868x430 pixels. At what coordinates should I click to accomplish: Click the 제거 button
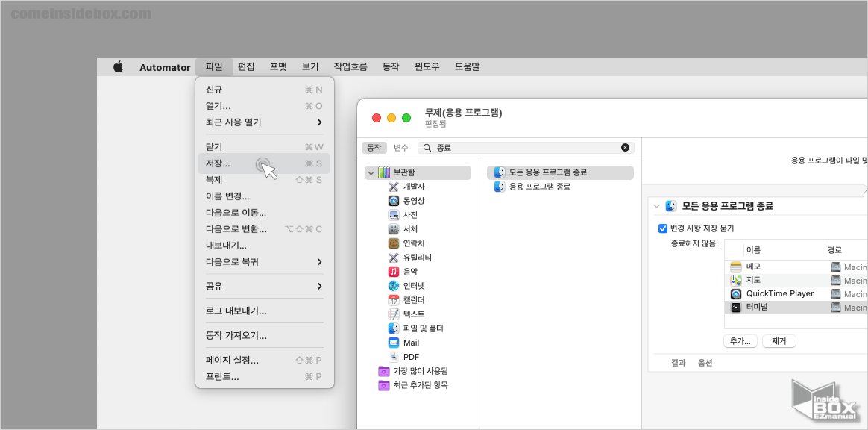(x=779, y=341)
